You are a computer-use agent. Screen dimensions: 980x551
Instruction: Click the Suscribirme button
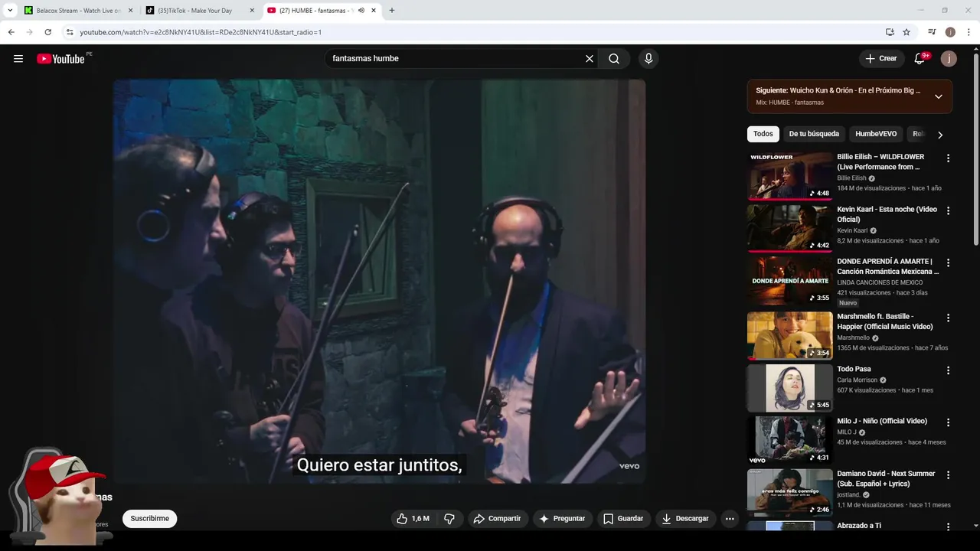click(149, 519)
